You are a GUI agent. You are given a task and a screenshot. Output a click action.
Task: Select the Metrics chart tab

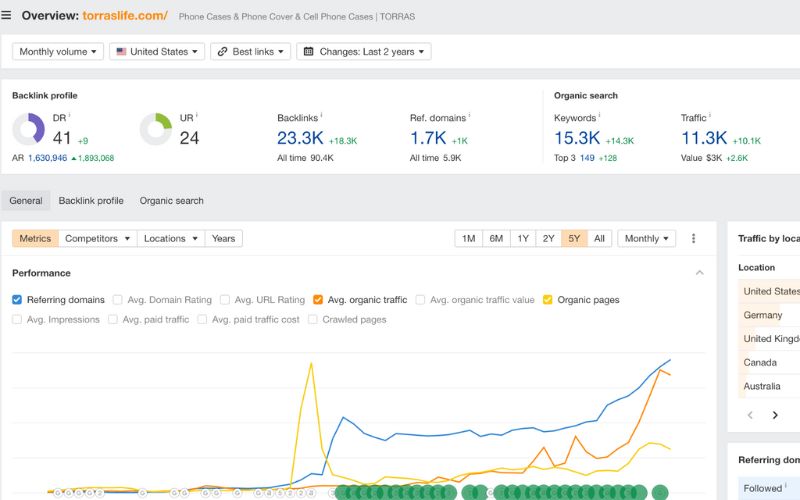pyautogui.click(x=35, y=238)
